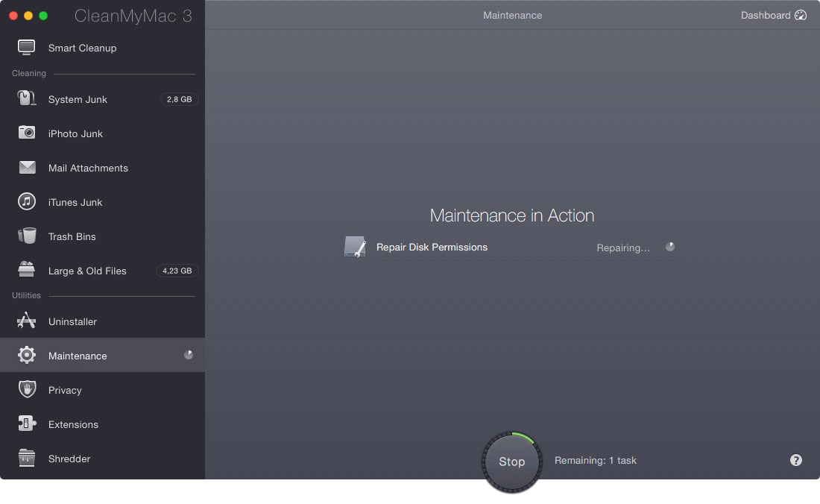Click the Utilities section header label
The height and width of the screenshot is (504, 820).
(26, 295)
